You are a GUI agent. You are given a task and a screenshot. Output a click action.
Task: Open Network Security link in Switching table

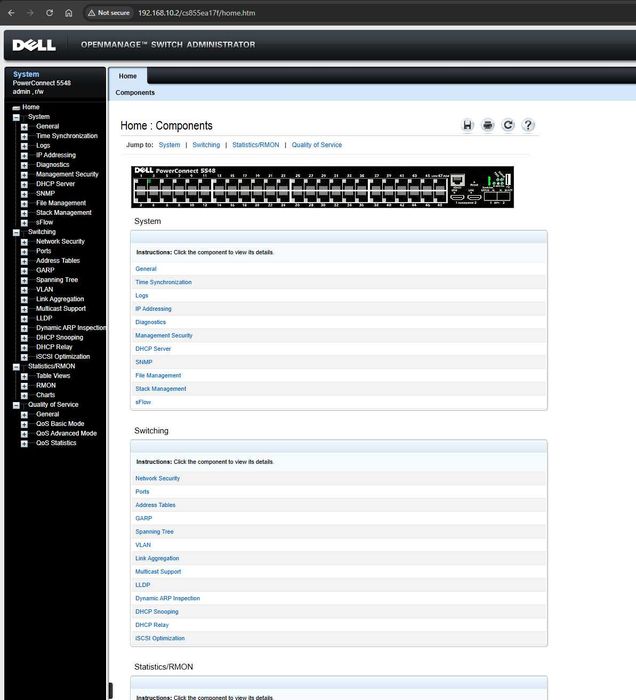tap(158, 478)
